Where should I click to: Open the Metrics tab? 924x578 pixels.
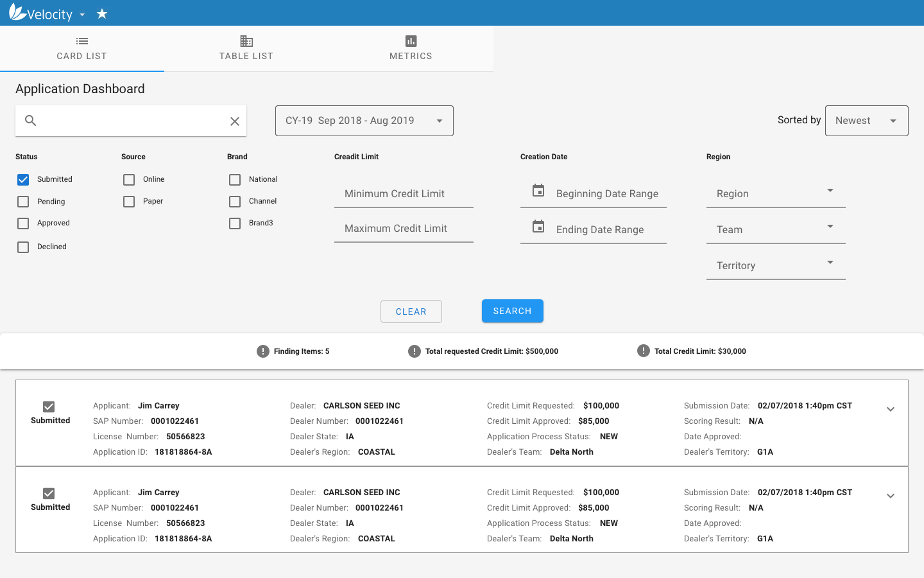click(411, 49)
